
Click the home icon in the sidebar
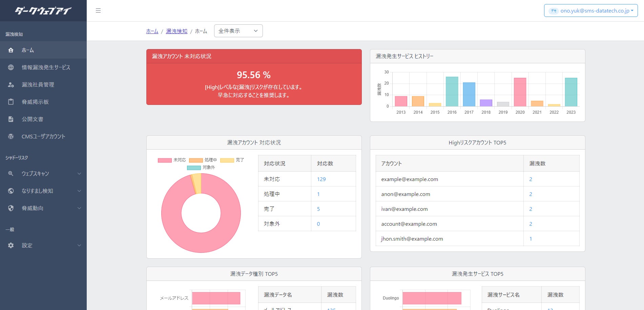point(11,50)
